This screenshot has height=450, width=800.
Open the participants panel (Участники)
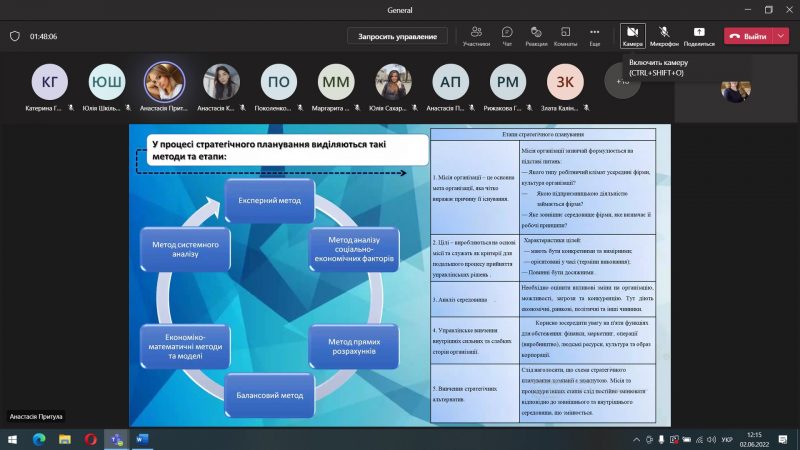tap(476, 36)
